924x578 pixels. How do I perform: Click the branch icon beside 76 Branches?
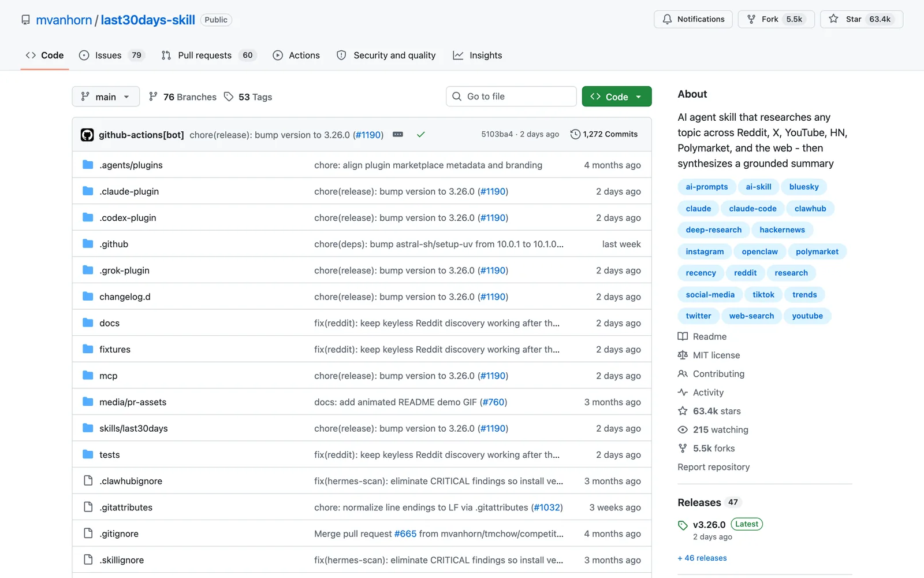(x=153, y=97)
